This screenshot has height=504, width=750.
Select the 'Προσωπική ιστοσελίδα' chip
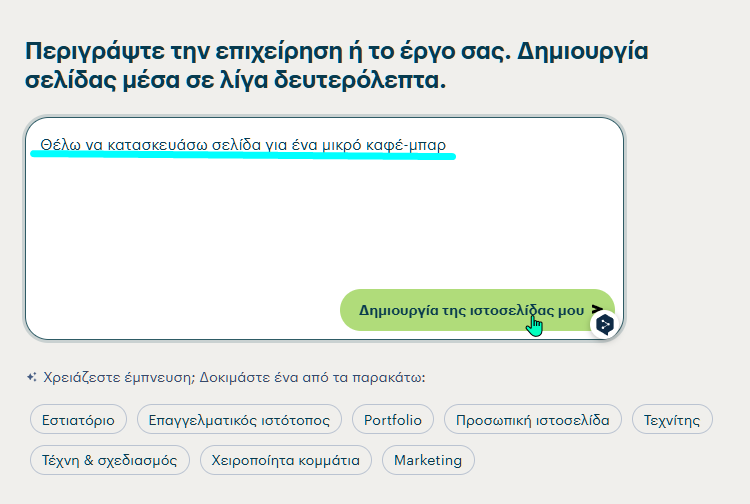coord(533,419)
